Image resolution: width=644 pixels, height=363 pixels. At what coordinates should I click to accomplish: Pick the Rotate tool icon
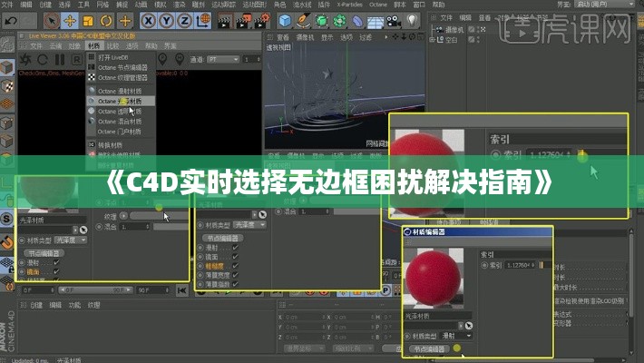pyautogui.click(x=107, y=20)
